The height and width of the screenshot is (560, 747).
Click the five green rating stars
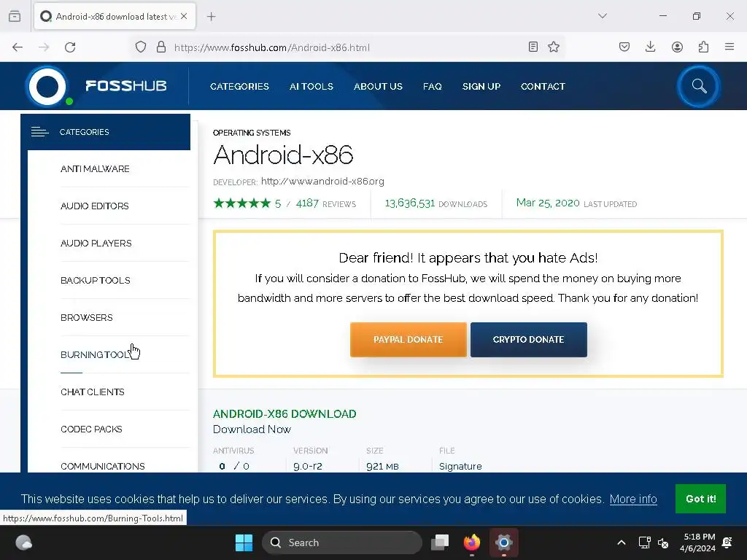click(x=242, y=204)
